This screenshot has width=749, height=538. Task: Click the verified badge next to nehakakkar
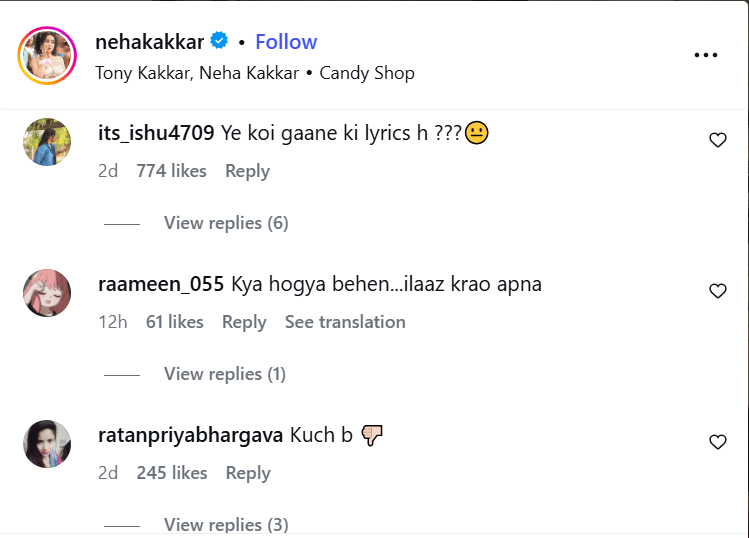tap(219, 41)
